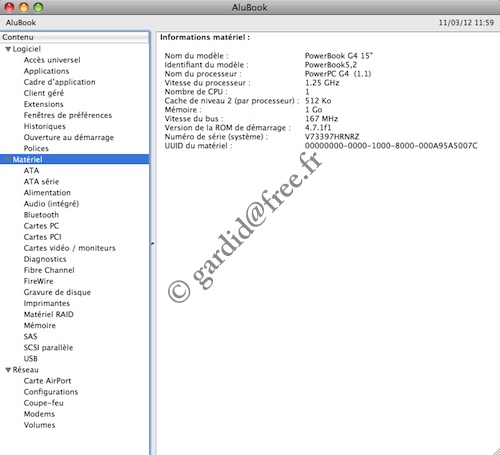Click the 167 MHz bus speed value
Viewport: 500px width, 455px height.
pyautogui.click(x=321, y=119)
